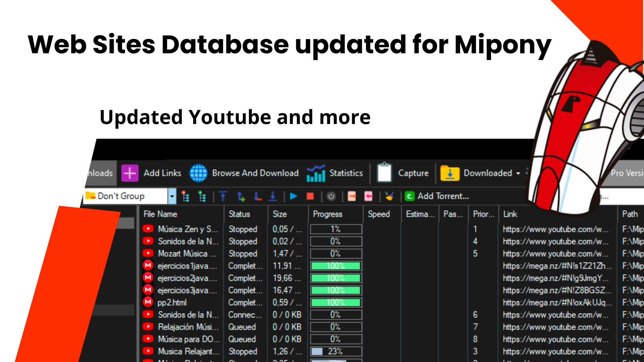Viewport: 644px width, 362px height.
Task: Move selected download to top arrow
Action: pyautogui.click(x=223, y=196)
